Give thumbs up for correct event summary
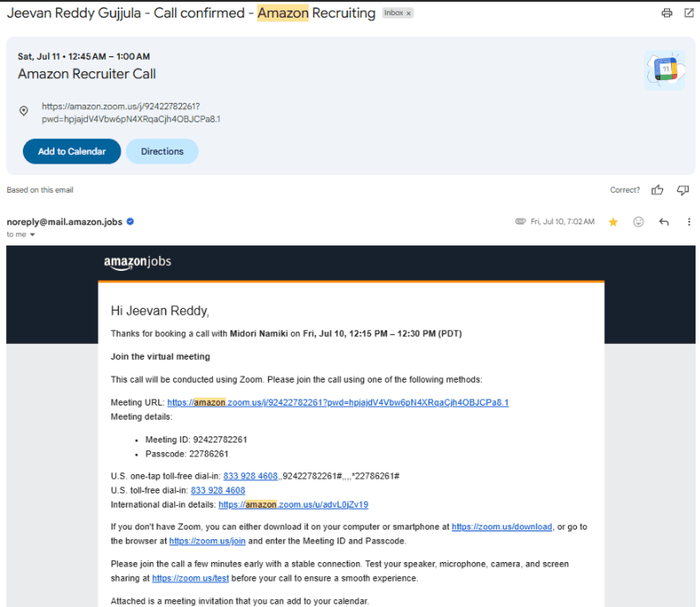This screenshot has width=700, height=607. [657, 190]
